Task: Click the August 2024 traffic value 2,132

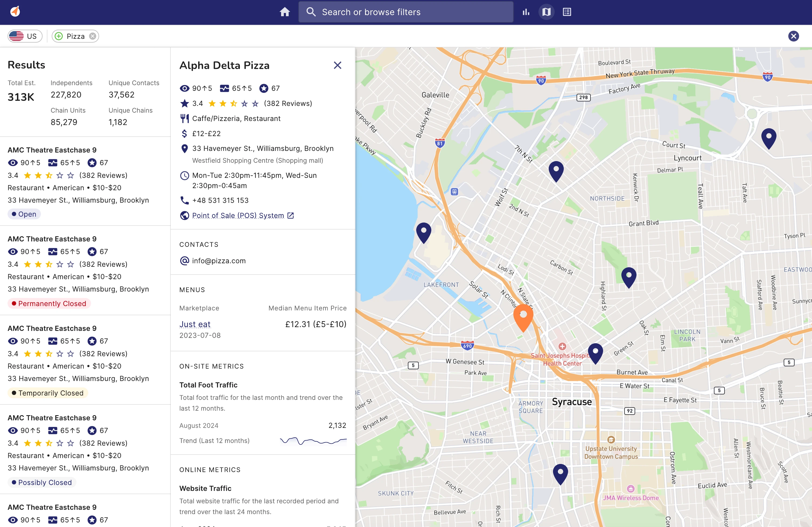Action: point(337,425)
